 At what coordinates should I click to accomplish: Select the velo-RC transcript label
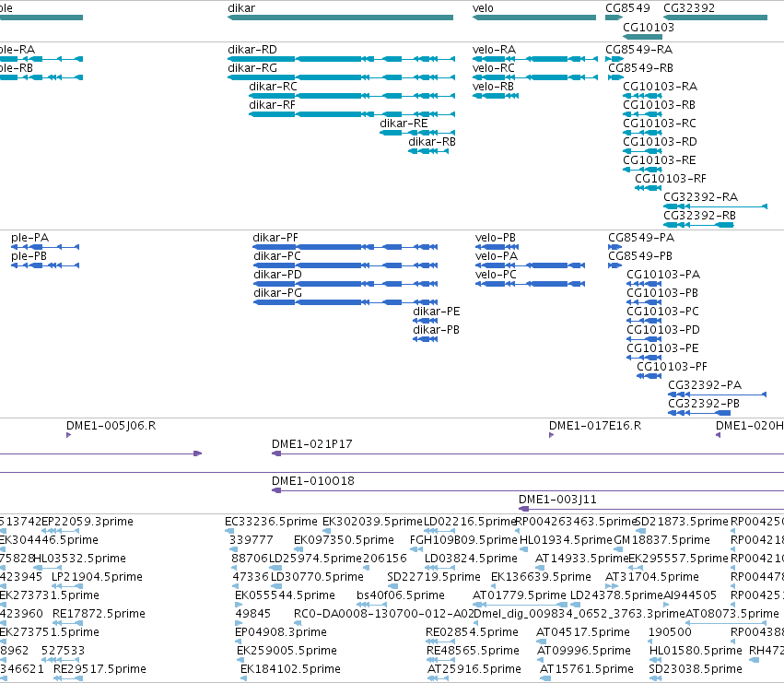494,68
